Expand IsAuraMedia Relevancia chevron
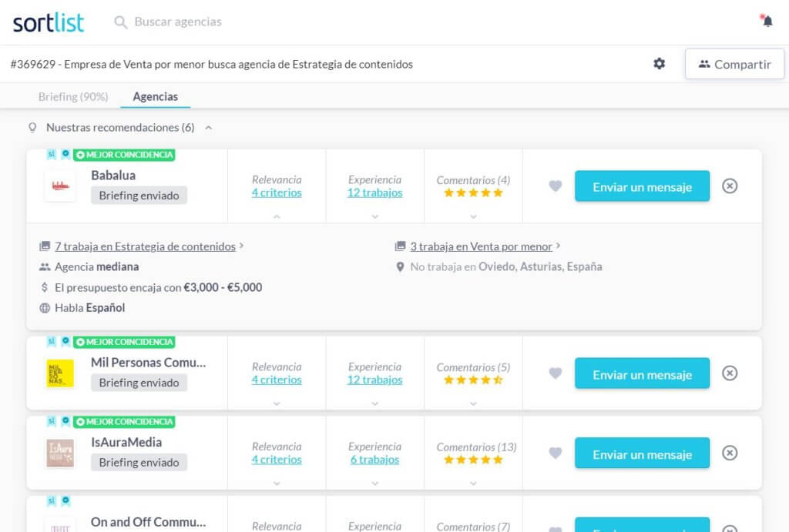The image size is (789, 532). [x=277, y=483]
